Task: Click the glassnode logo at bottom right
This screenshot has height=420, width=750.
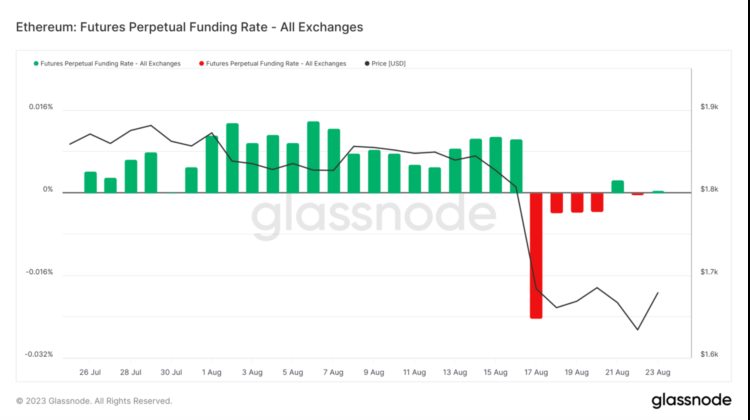Action: (692, 400)
